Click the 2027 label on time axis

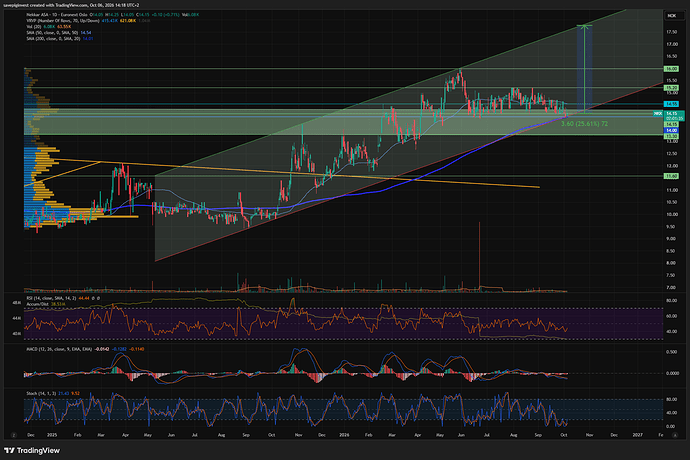tap(637, 435)
